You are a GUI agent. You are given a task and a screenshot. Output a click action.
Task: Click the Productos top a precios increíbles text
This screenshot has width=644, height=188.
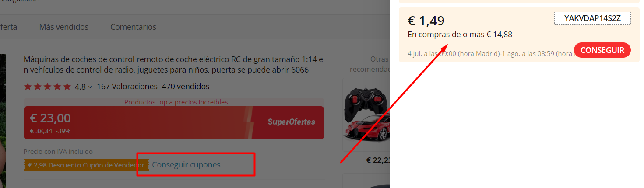click(176, 102)
